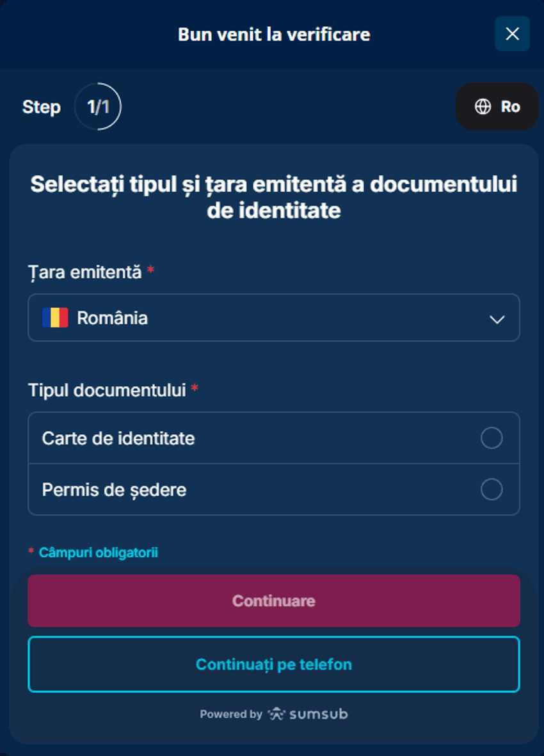The image size is (544, 756).
Task: Select the Carte de identitate radio button
Action: click(x=492, y=438)
